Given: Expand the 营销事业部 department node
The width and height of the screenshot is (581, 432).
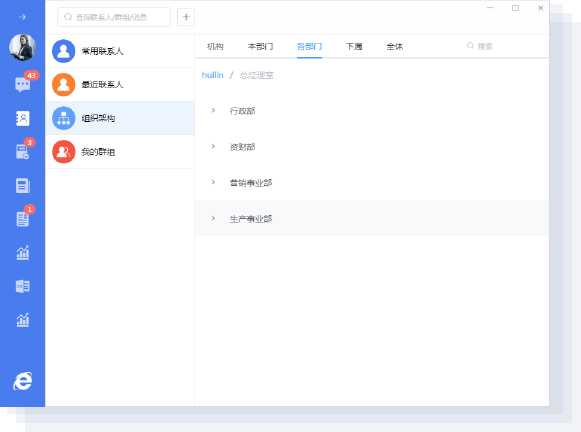Looking at the screenshot, I should coord(213,182).
